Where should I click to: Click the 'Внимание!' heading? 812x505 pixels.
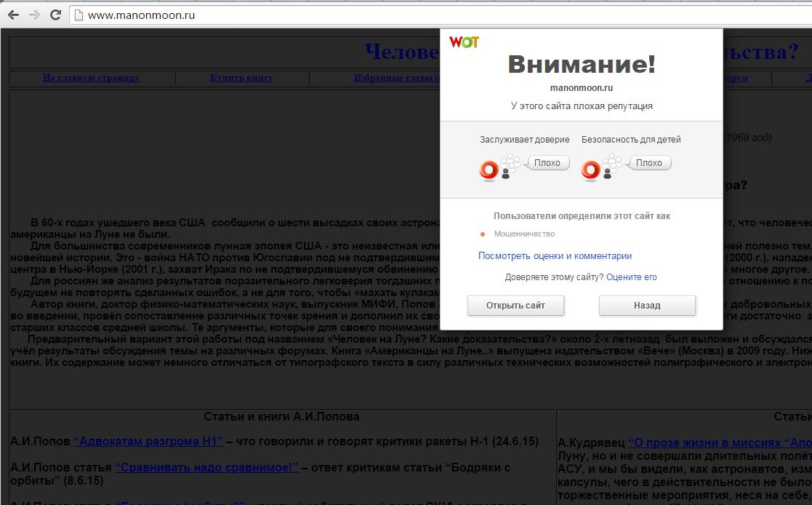click(x=582, y=64)
